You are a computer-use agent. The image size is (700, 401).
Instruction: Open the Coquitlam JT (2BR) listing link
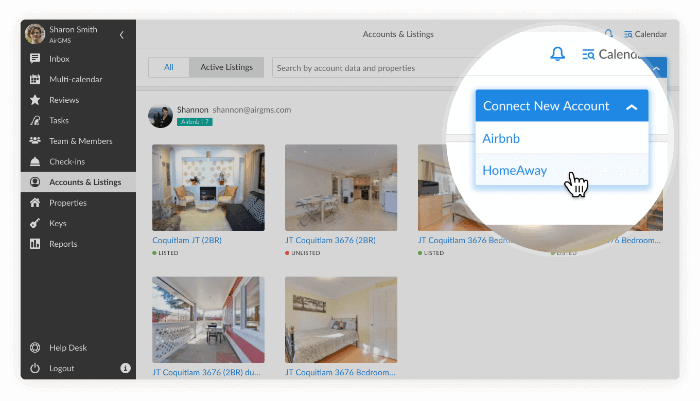(x=187, y=240)
